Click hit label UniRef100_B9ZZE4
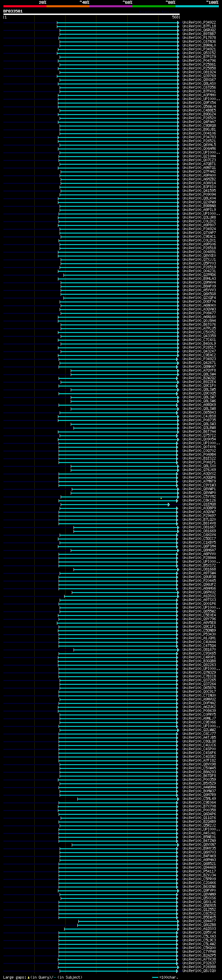 199,382
